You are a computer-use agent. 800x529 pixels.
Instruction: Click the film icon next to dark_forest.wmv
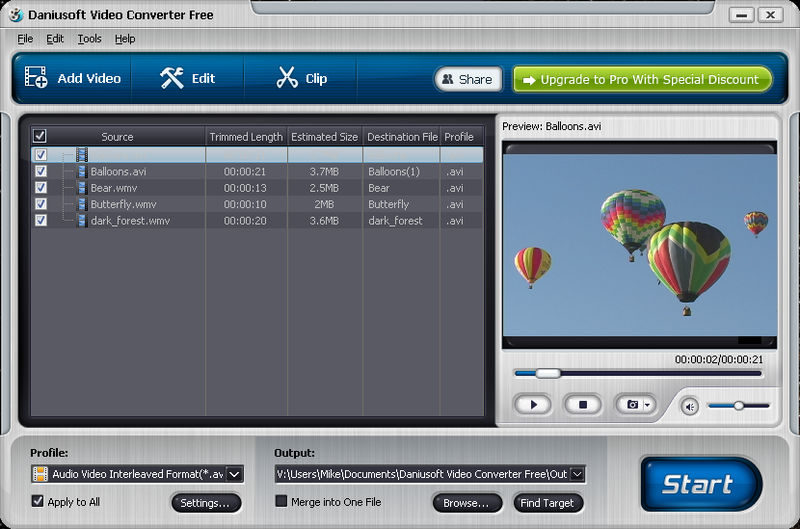coord(82,220)
